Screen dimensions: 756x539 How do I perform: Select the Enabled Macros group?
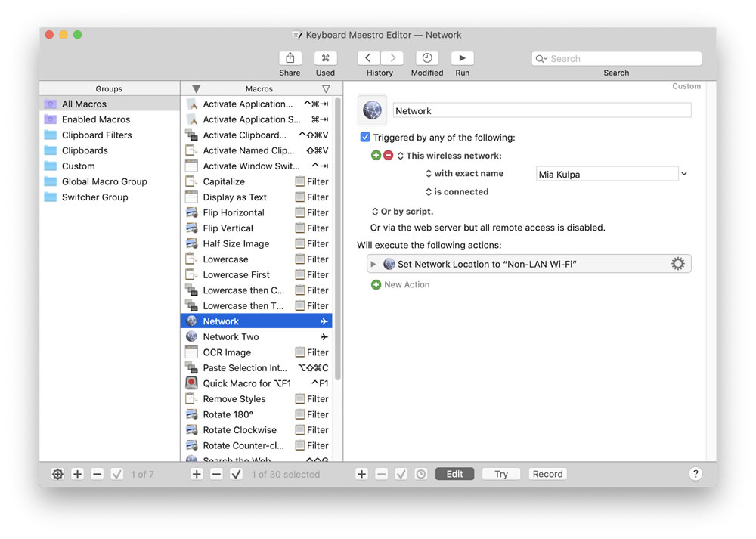110,119
